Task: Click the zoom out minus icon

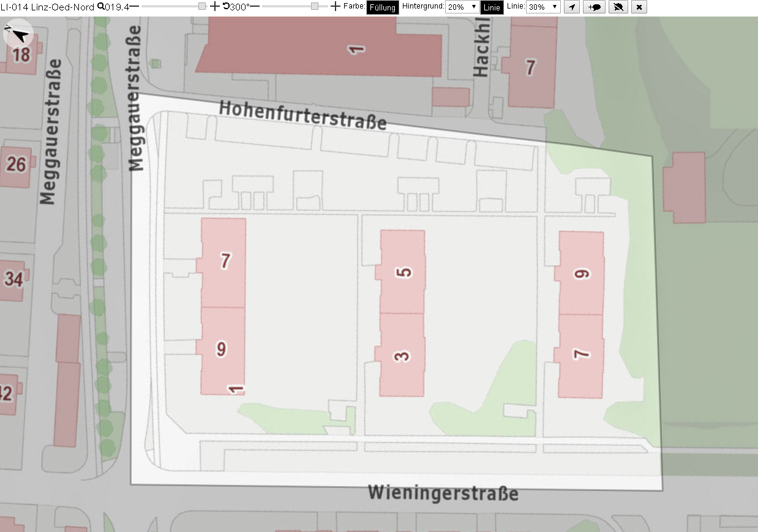Action: 134,6
